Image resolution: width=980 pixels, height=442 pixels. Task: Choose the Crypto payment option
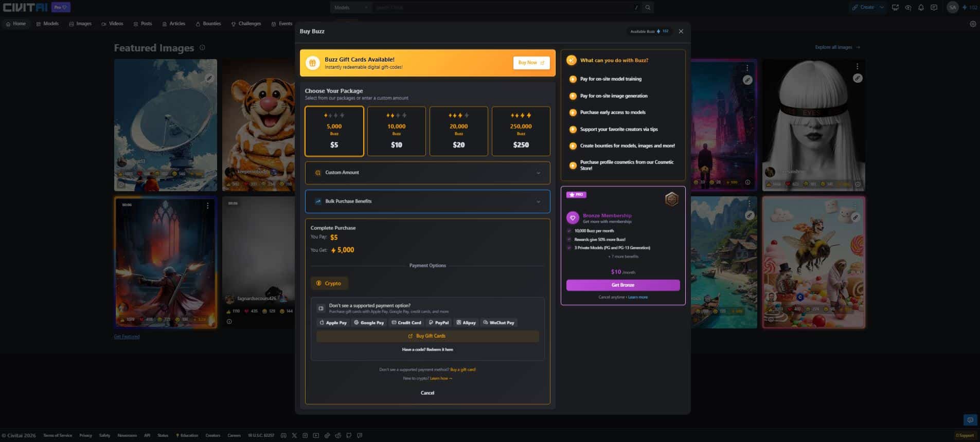coord(329,283)
